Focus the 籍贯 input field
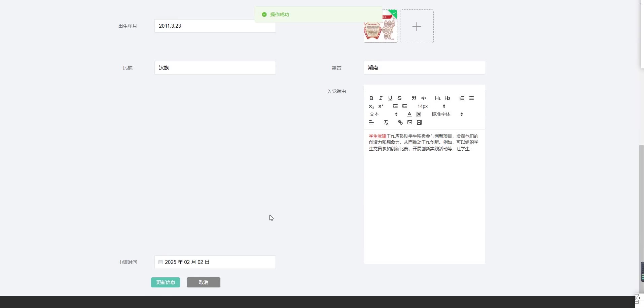This screenshot has height=308, width=644. 424,68
